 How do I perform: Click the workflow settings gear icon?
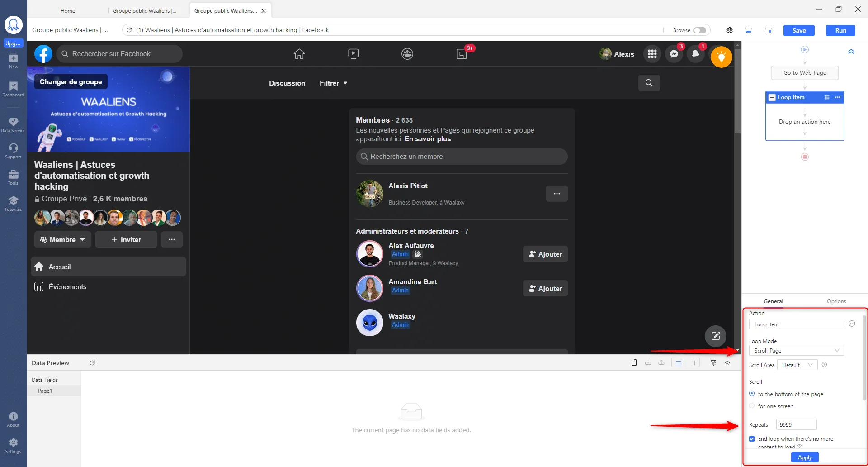(730, 30)
